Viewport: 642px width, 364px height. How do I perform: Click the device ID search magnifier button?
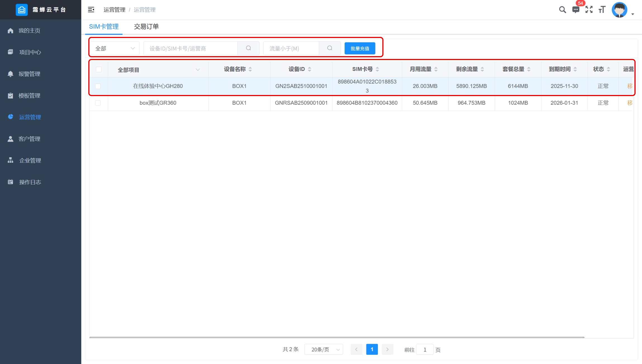click(248, 48)
